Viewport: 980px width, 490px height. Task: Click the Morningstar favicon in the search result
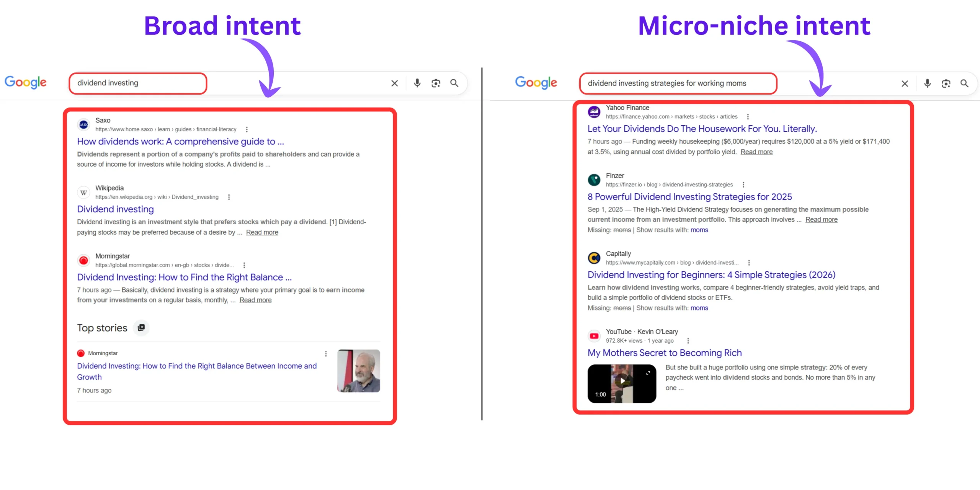[83, 261]
